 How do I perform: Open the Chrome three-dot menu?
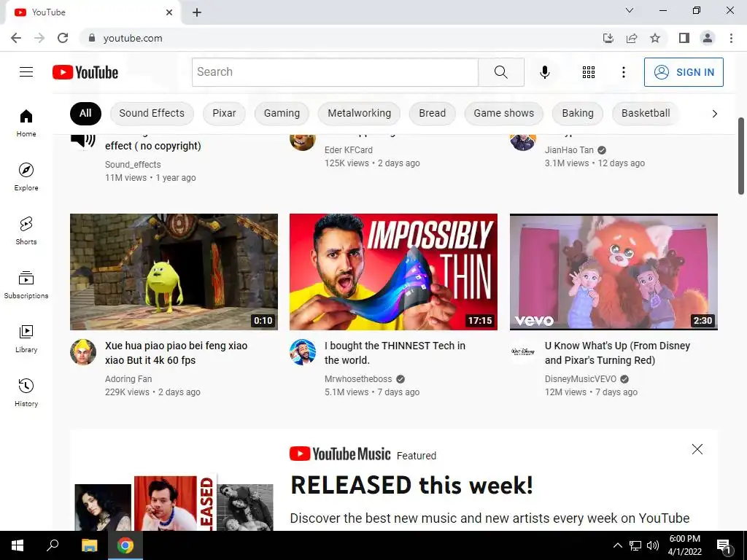731,38
